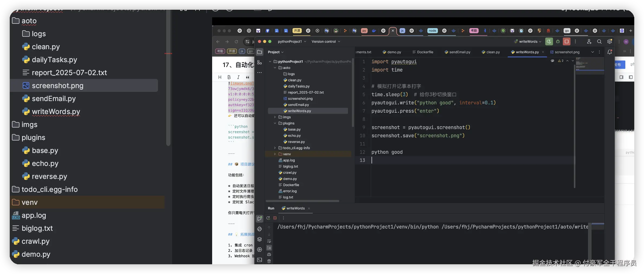Screen dimensions: 644x274
Task: Open the Python Packages layers icon
Action: pos(259,239)
